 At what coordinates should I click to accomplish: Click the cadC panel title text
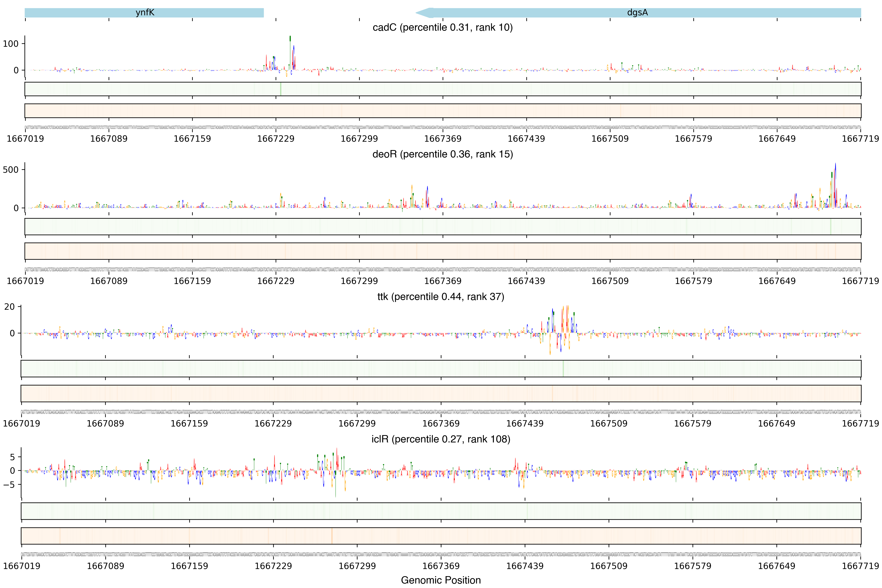(x=442, y=27)
